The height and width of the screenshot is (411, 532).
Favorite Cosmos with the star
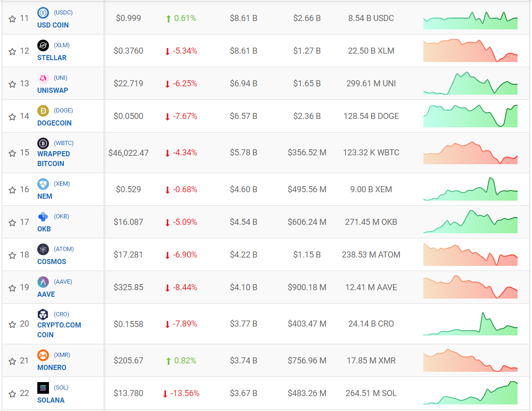coord(12,255)
